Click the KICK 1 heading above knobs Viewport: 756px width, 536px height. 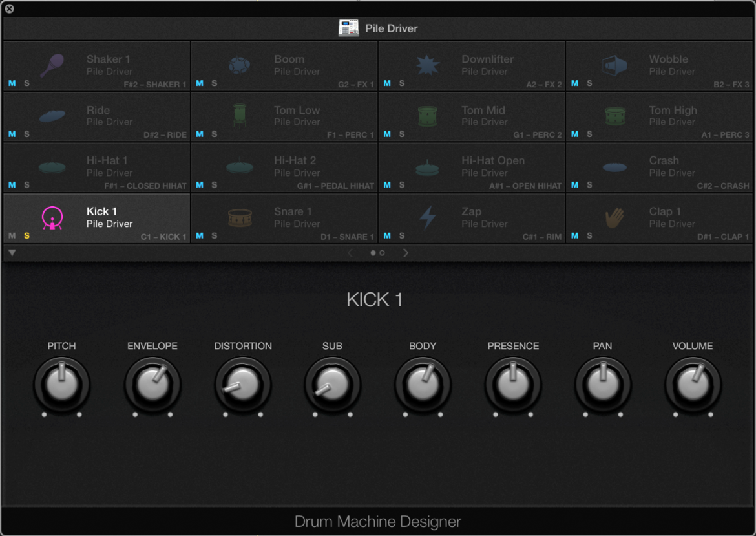[374, 299]
